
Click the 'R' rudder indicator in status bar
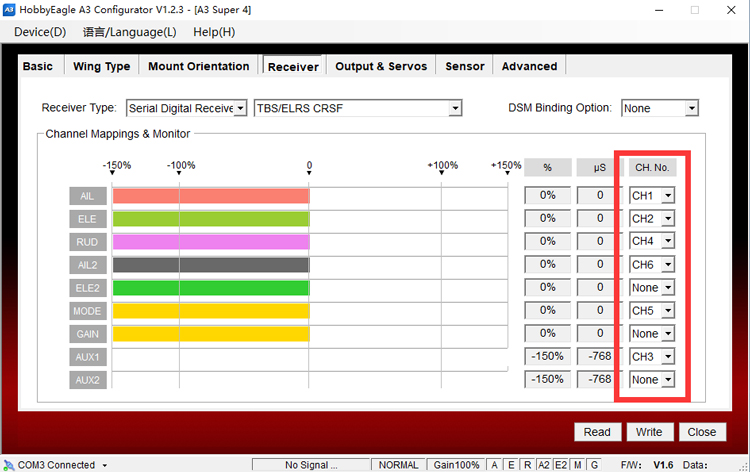(x=527, y=465)
